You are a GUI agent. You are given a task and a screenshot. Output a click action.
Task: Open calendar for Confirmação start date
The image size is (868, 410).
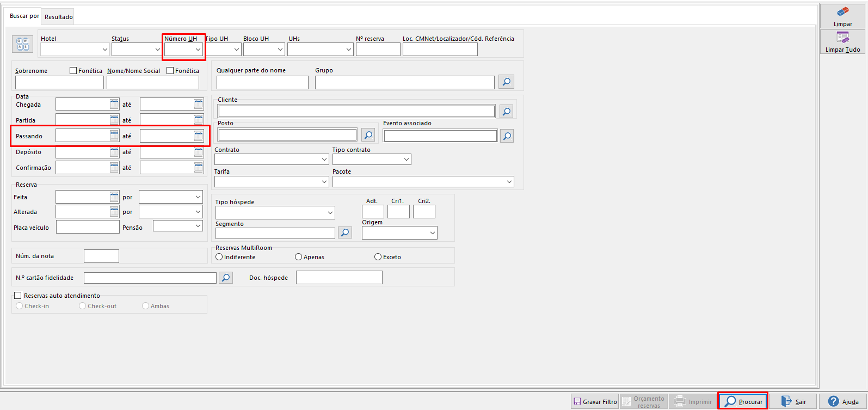click(x=114, y=167)
